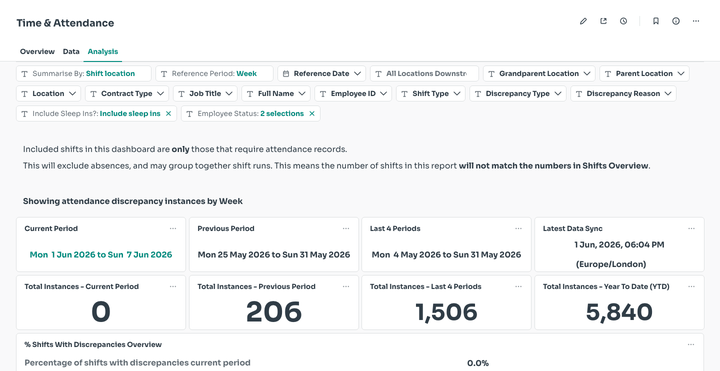Expand the Discrepancy Reason dropdown
The height and width of the screenshot is (371, 720).
pyautogui.click(x=624, y=94)
